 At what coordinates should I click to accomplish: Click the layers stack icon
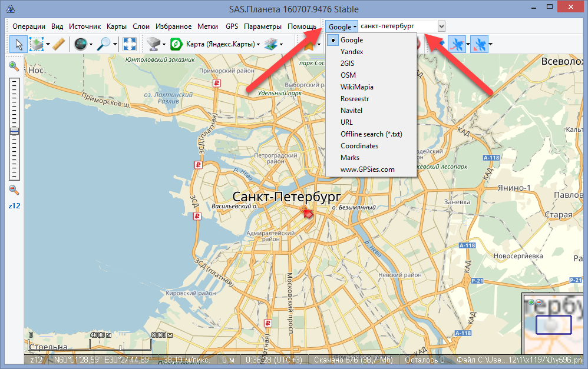pyautogui.click(x=270, y=44)
